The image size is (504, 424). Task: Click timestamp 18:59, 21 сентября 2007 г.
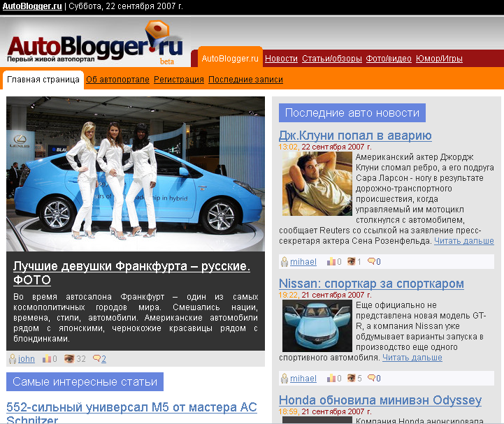point(325,411)
